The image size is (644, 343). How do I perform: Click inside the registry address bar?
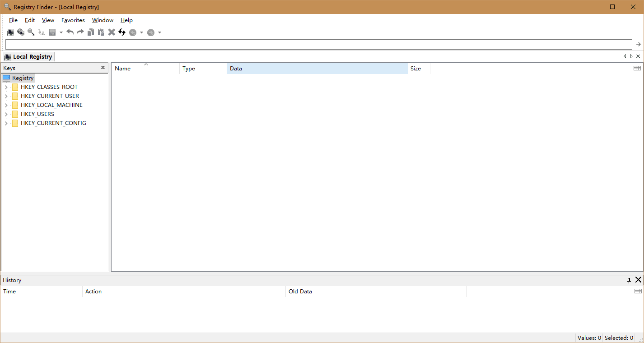[316, 44]
